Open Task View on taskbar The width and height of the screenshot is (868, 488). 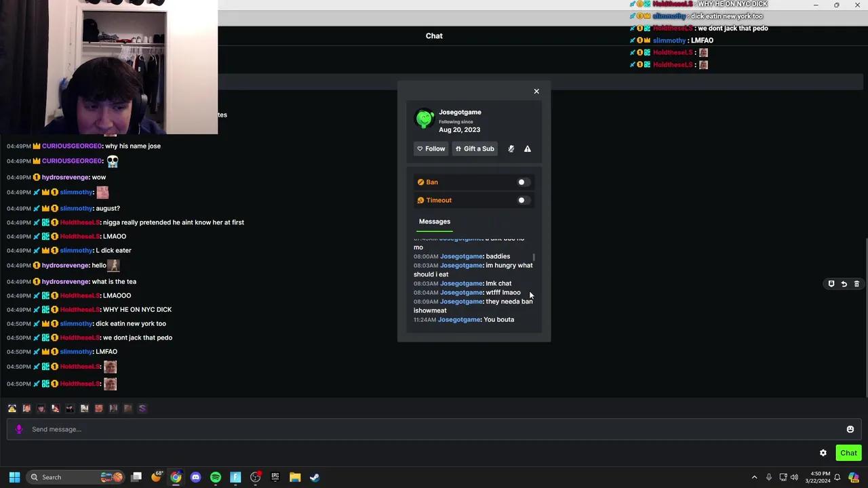[x=136, y=477]
